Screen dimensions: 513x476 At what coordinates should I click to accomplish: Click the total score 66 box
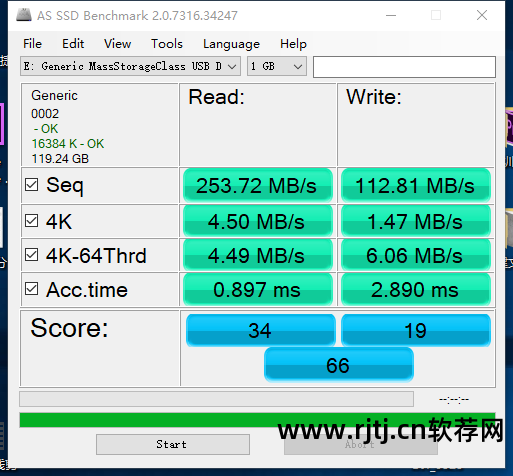tap(339, 365)
